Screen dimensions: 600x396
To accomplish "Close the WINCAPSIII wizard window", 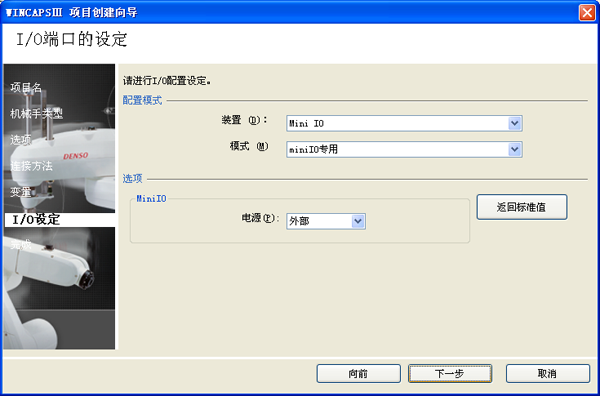I will [587, 13].
